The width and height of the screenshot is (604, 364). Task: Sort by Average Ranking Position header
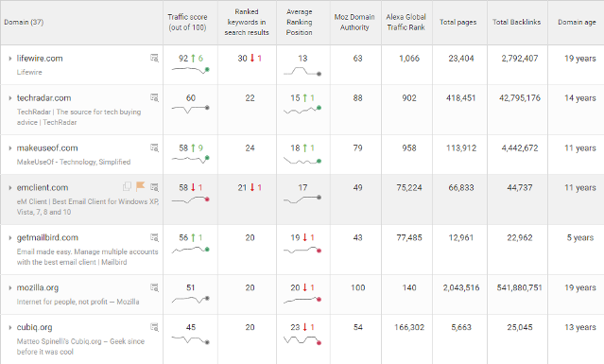click(300, 22)
